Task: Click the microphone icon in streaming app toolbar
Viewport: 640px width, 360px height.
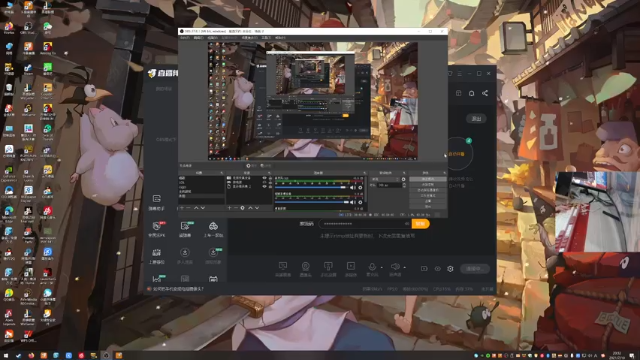Action: [x=372, y=267]
